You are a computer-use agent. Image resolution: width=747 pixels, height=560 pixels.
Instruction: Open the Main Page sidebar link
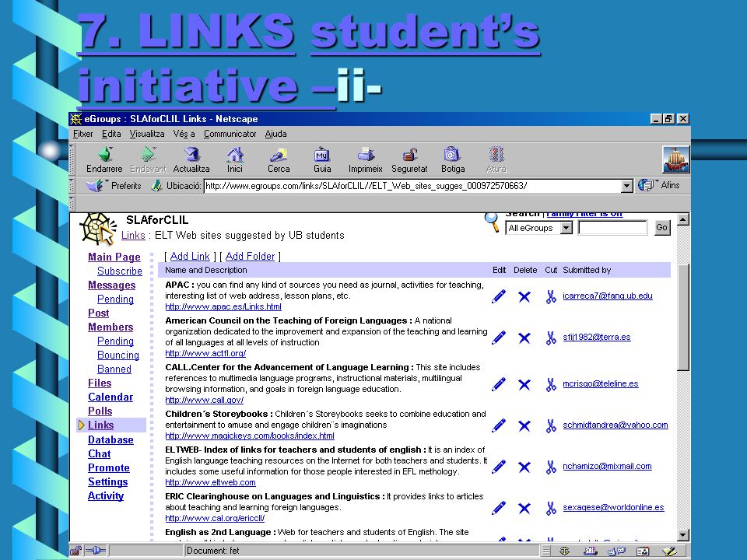coord(114,257)
